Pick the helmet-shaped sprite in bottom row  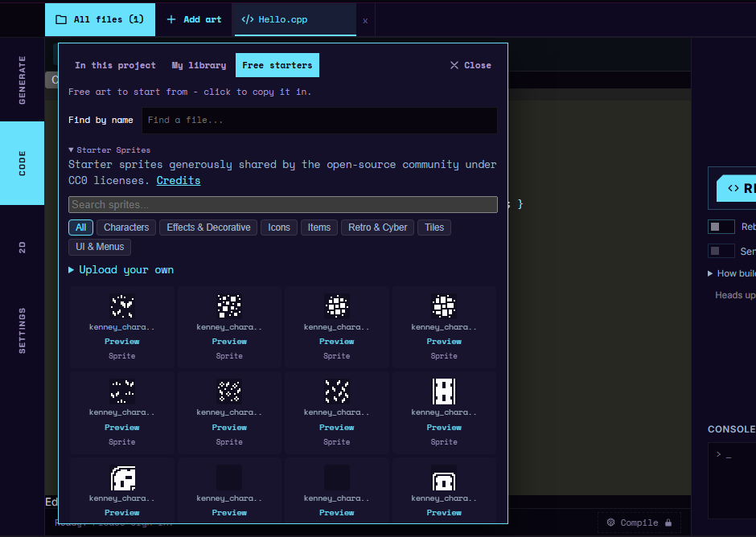coord(444,478)
